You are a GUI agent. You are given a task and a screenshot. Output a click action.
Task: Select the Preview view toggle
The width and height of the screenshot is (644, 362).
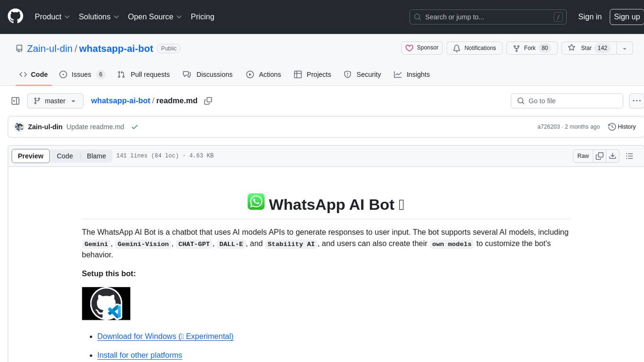31,156
